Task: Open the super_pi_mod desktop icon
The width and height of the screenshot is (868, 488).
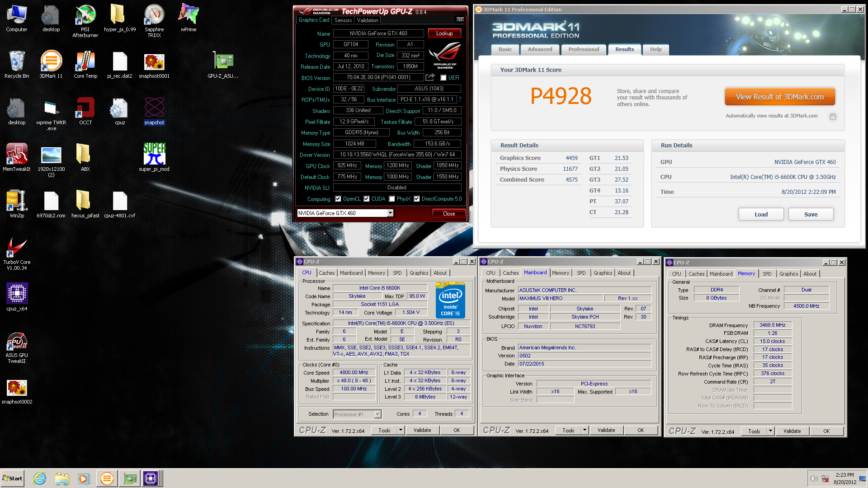Action: [x=154, y=158]
